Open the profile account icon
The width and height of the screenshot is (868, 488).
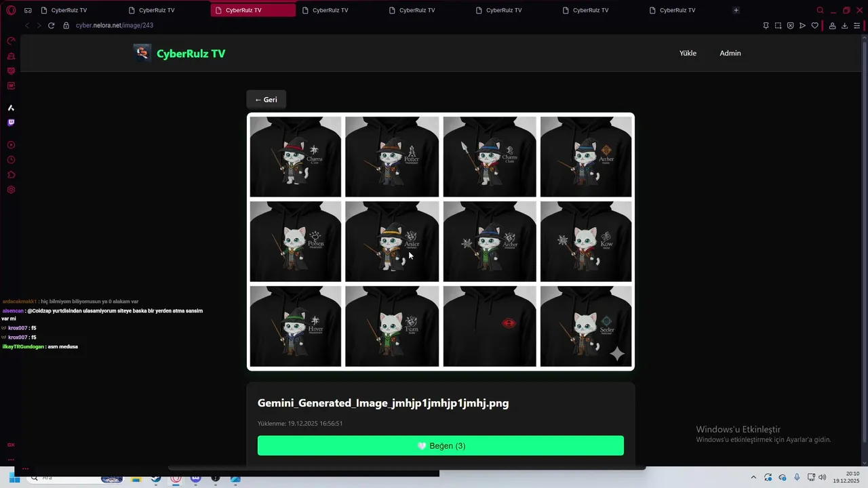pyautogui.click(x=832, y=26)
